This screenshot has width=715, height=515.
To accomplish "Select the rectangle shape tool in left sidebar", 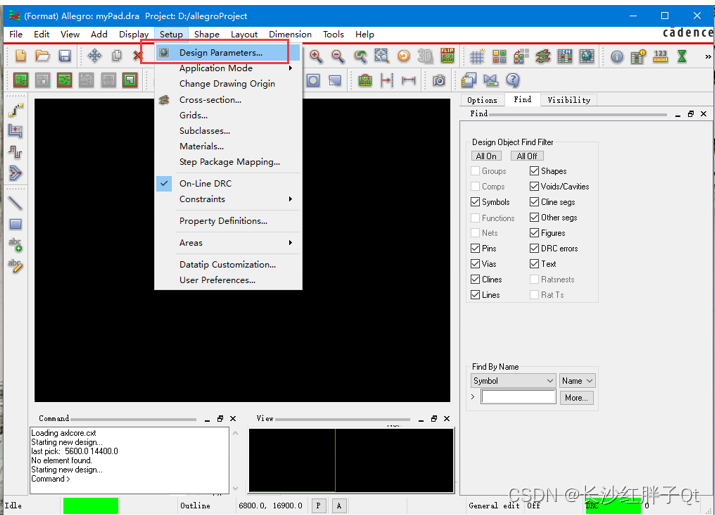I will pyautogui.click(x=16, y=224).
